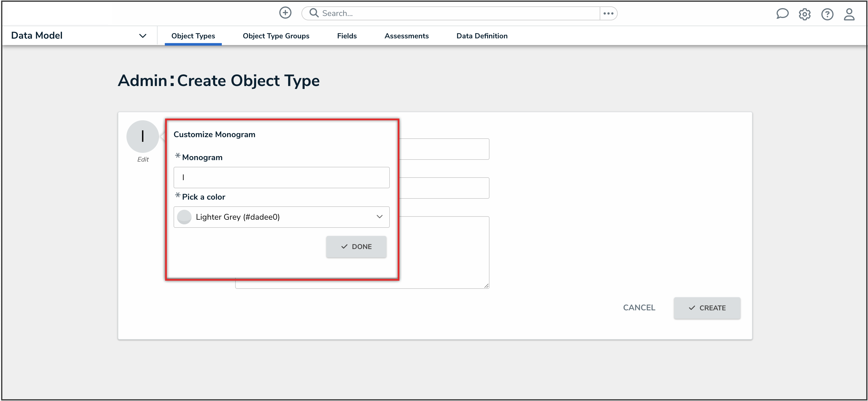The width and height of the screenshot is (868, 401).
Task: Switch to the Fields tab
Action: pyautogui.click(x=347, y=36)
